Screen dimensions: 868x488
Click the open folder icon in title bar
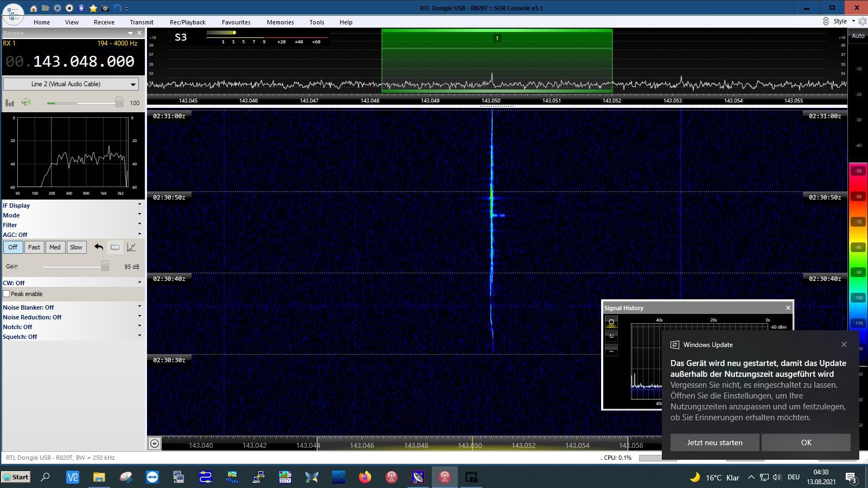pyautogui.click(x=46, y=8)
